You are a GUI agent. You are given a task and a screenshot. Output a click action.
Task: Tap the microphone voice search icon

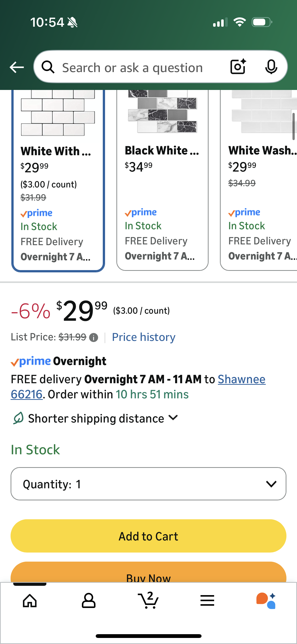tap(271, 67)
